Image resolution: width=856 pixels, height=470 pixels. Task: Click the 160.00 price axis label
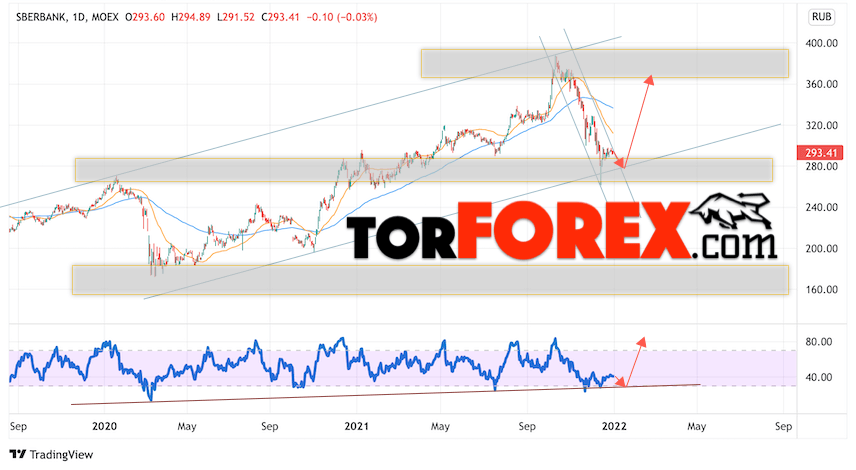822,289
